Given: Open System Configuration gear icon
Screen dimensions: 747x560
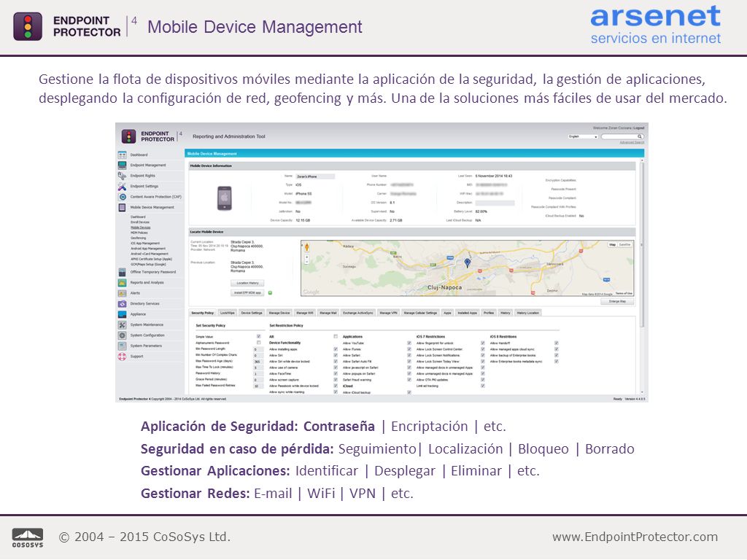Looking at the screenshot, I should (x=122, y=335).
